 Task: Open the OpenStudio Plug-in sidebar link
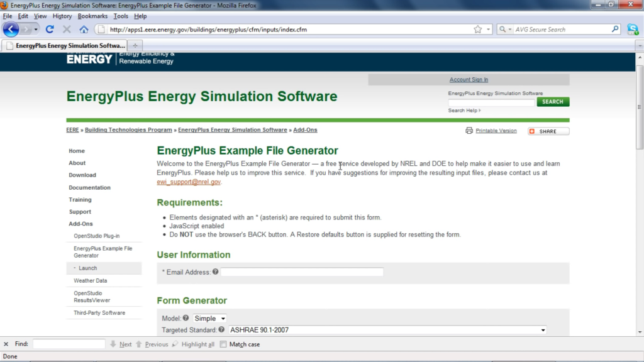pos(96,236)
